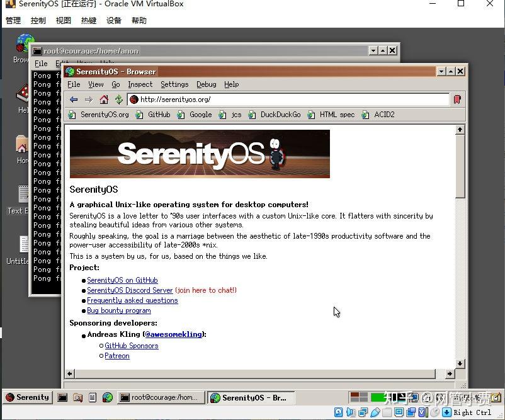Image resolution: width=505 pixels, height=420 pixels.
Task: Click the URL address field
Action: coord(288,99)
